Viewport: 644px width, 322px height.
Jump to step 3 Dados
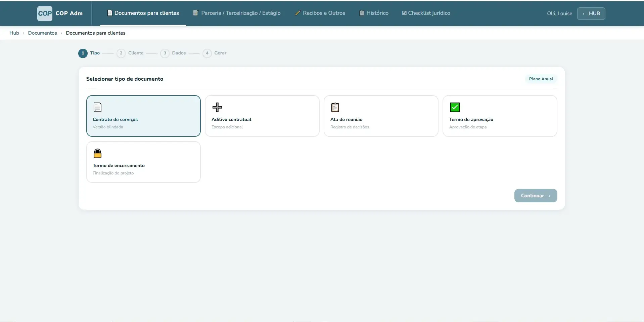[165, 53]
